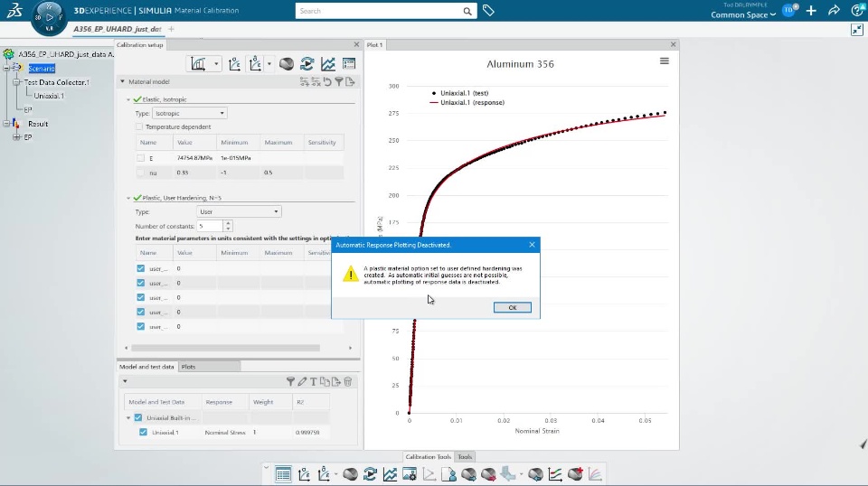Viewport: 868px width, 486px height.
Task: Open the A356_EP_UHARD_just_data tab
Action: (118, 29)
